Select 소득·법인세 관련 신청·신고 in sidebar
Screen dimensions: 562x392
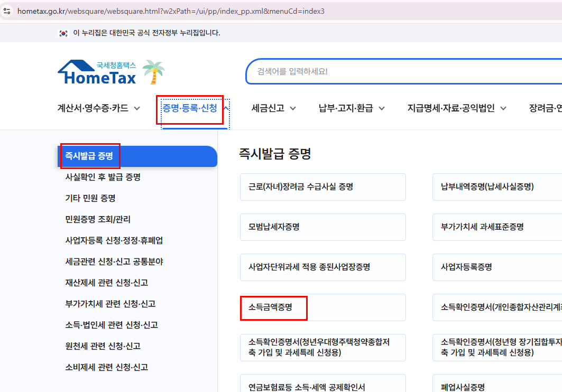tap(112, 325)
